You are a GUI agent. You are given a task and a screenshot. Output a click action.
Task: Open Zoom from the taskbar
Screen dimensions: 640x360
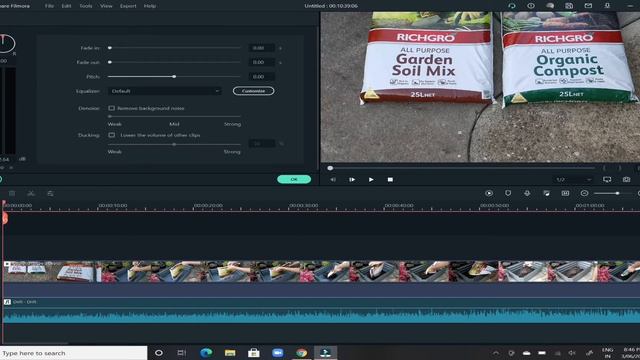click(x=278, y=353)
